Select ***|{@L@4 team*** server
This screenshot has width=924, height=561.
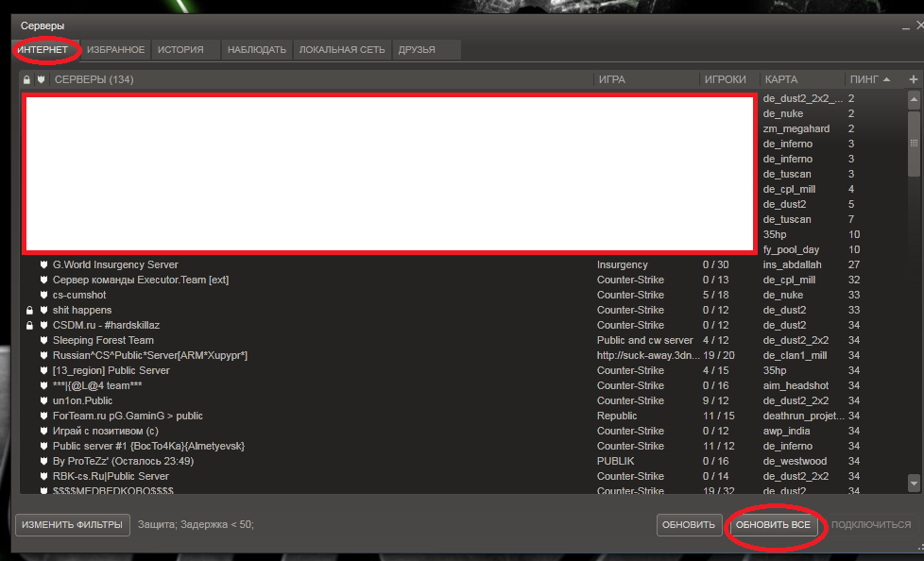tap(463, 385)
